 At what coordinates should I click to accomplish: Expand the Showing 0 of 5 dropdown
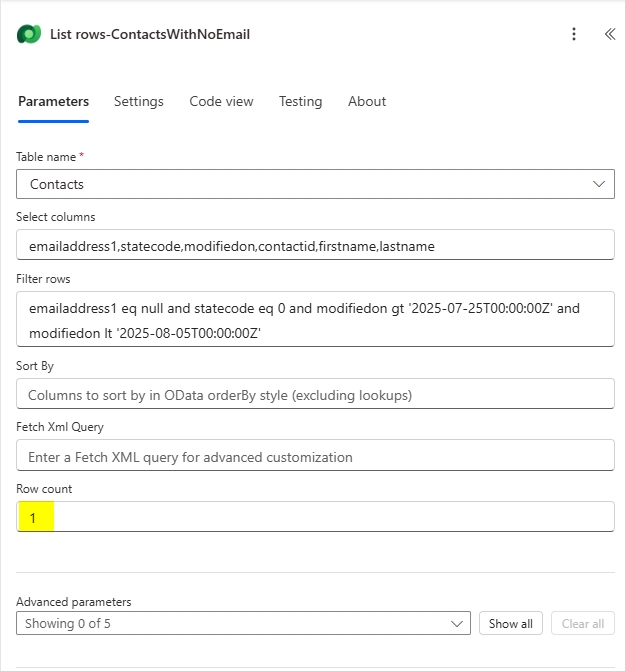click(x=243, y=623)
